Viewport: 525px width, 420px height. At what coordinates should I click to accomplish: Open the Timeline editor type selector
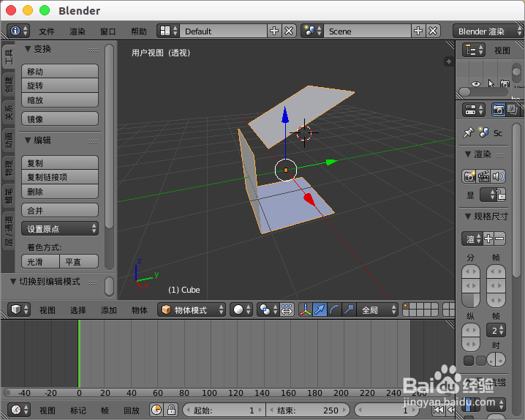coord(19,410)
